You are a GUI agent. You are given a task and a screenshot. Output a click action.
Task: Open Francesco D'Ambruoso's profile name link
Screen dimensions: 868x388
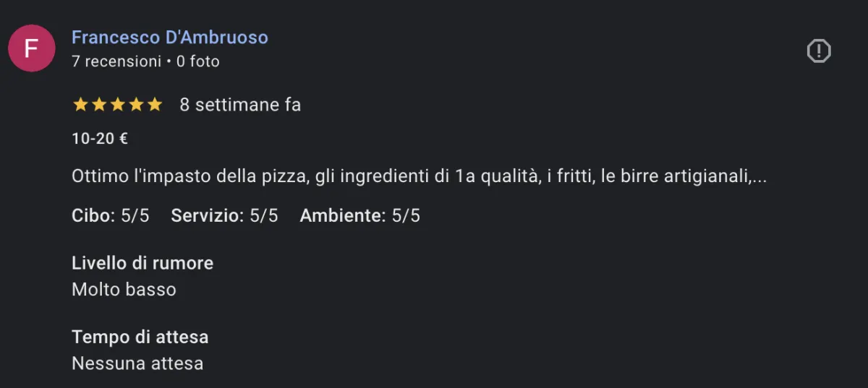click(170, 38)
